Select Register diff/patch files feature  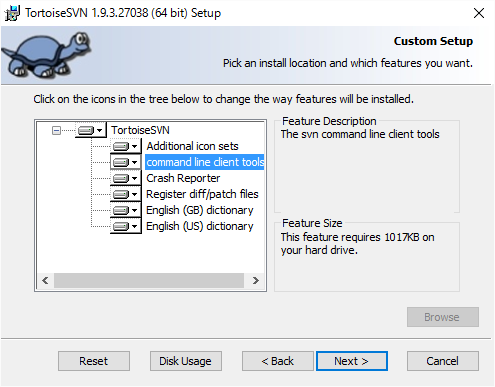(x=202, y=194)
